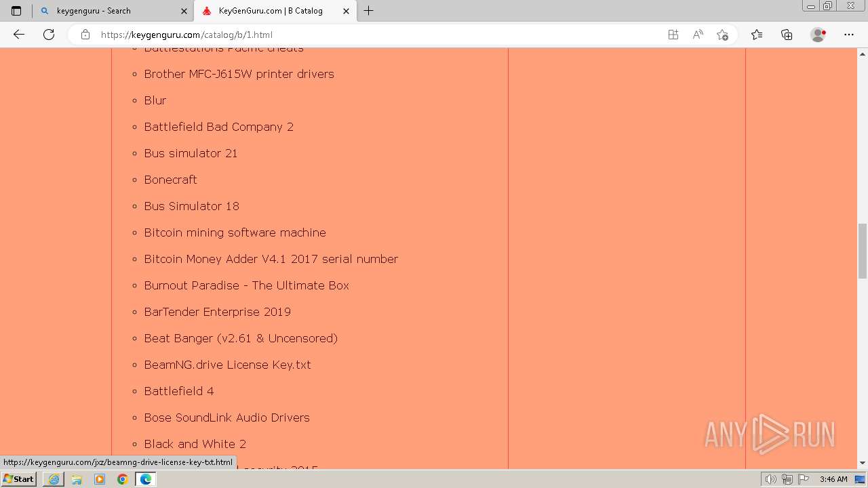Open the Battlefield 4 link
868x488 pixels.
click(179, 391)
